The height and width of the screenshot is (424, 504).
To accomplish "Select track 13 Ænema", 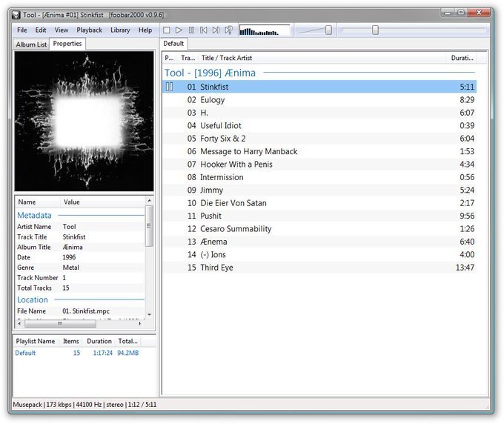I will click(x=319, y=242).
